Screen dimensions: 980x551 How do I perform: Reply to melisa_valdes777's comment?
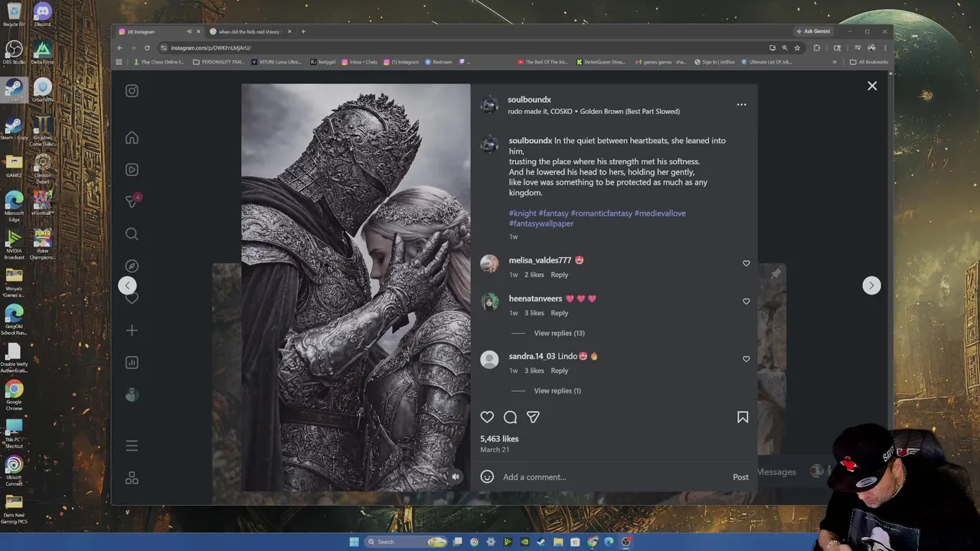click(560, 275)
